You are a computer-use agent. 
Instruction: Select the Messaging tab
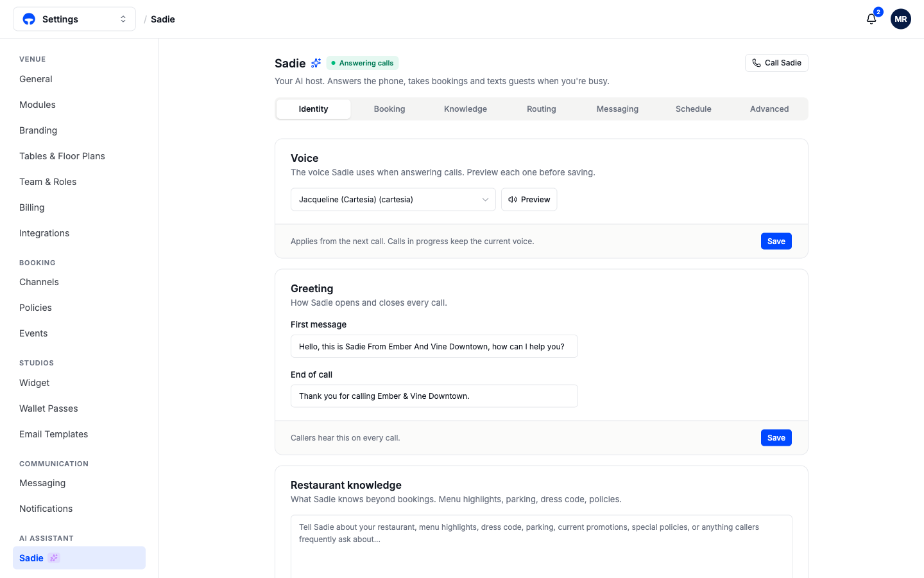[617, 109]
